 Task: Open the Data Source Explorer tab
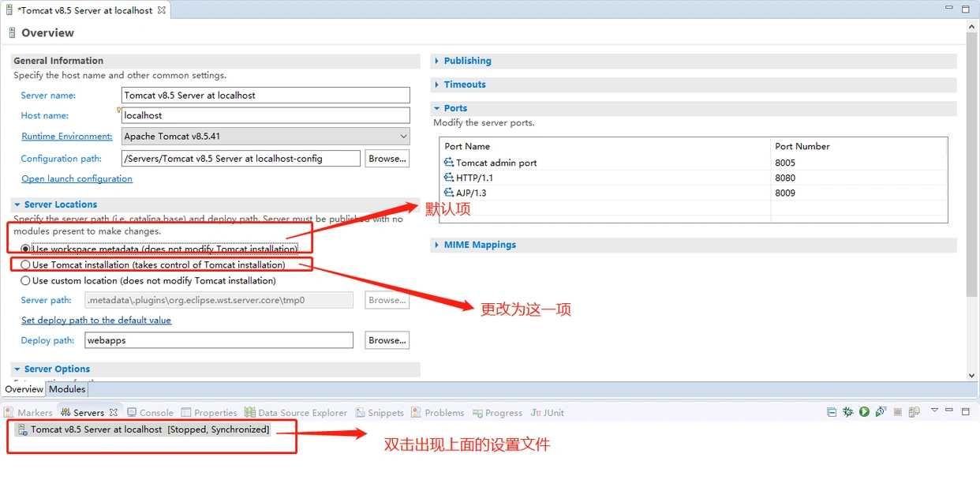click(x=296, y=412)
